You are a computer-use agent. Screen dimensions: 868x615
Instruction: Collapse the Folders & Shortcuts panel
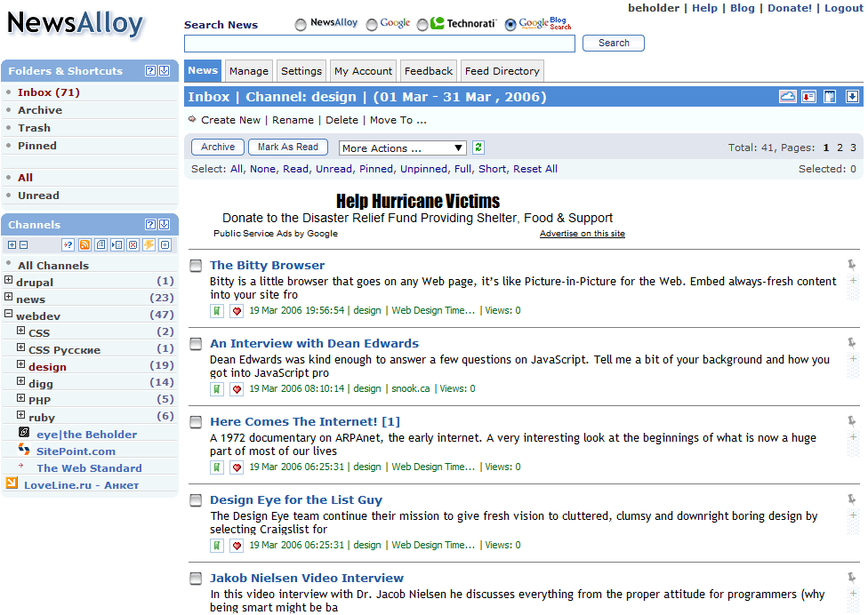(165, 71)
